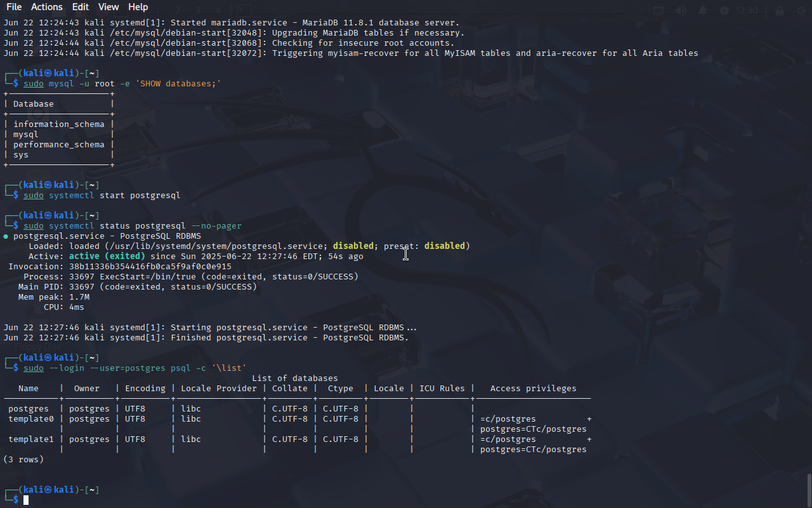Click the 'Access privileges' column header

(x=534, y=389)
